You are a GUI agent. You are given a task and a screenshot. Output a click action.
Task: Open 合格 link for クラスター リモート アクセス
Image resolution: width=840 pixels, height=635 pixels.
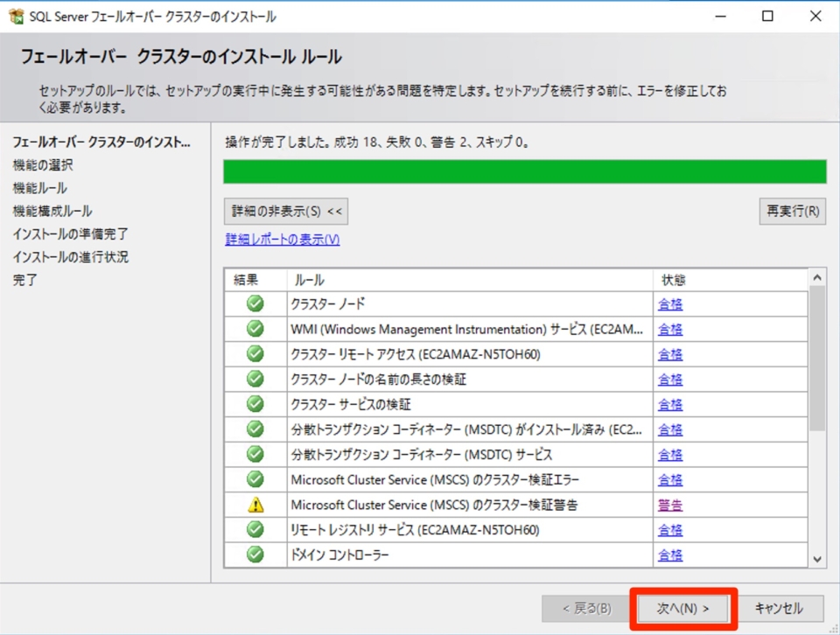pyautogui.click(x=670, y=354)
